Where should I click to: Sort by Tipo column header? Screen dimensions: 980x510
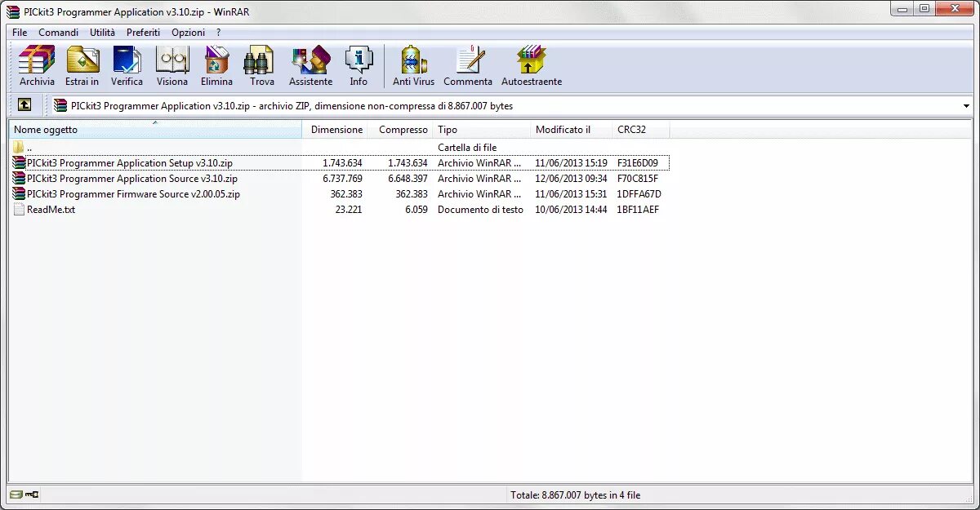pos(482,130)
